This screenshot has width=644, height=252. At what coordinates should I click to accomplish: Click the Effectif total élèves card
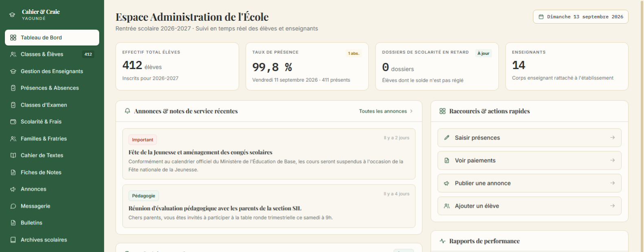click(x=177, y=66)
